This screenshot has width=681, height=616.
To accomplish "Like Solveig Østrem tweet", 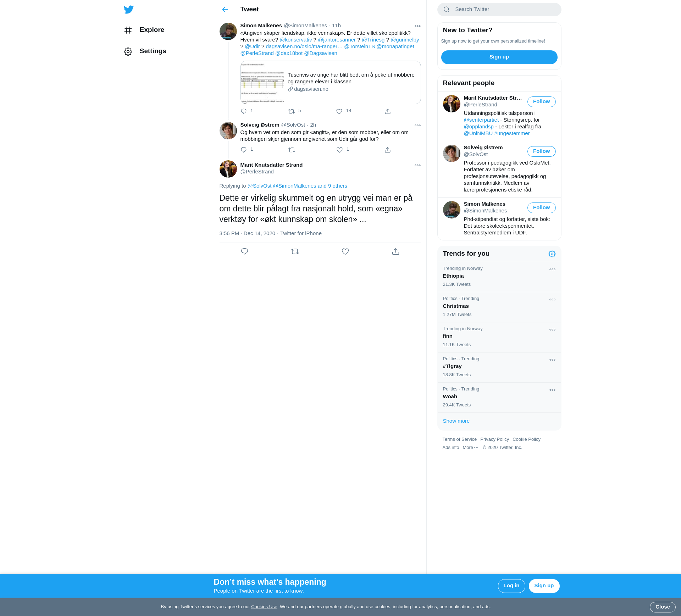I will 339,150.
